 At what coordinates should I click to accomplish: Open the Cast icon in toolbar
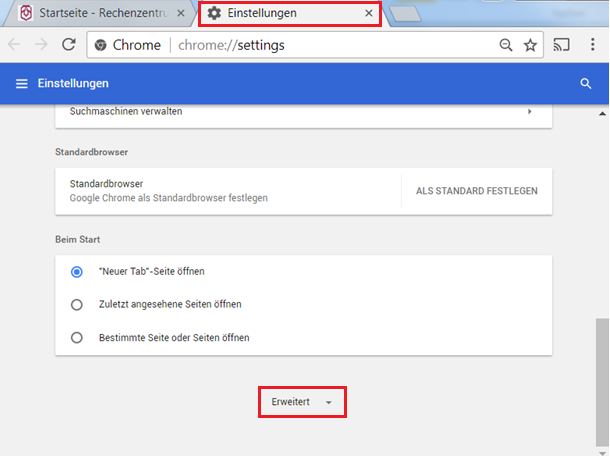(563, 45)
